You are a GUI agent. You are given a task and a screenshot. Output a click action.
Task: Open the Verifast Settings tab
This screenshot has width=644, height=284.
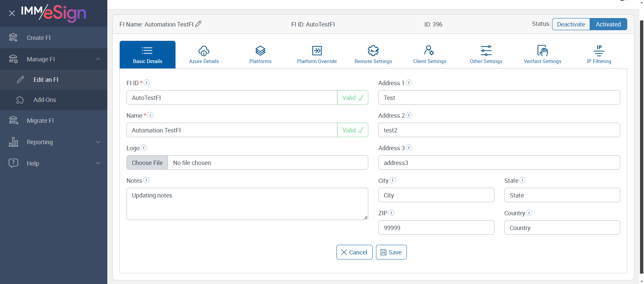[x=542, y=55]
